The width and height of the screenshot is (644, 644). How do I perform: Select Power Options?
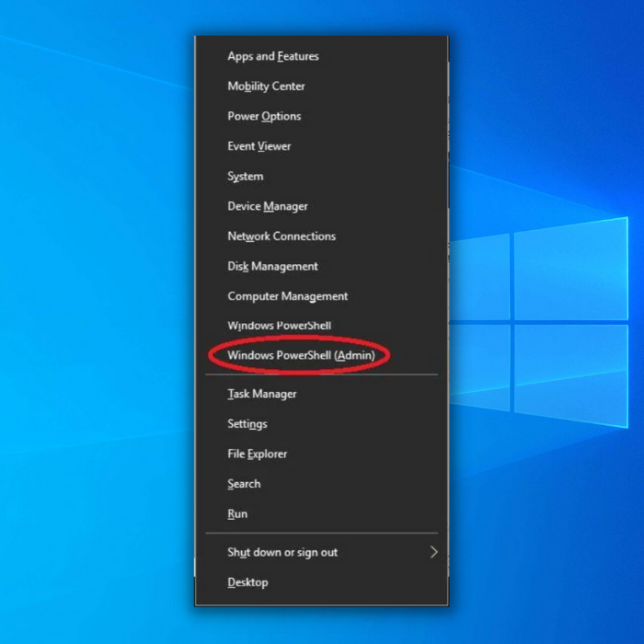[x=264, y=116]
